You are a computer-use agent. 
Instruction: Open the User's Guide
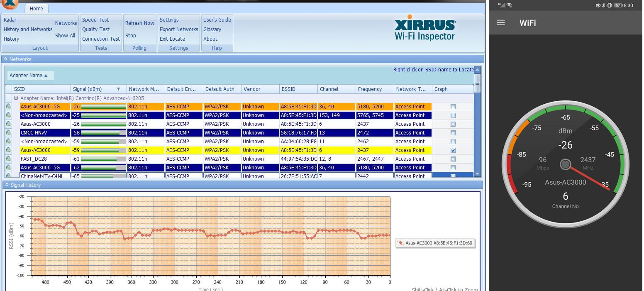click(217, 20)
